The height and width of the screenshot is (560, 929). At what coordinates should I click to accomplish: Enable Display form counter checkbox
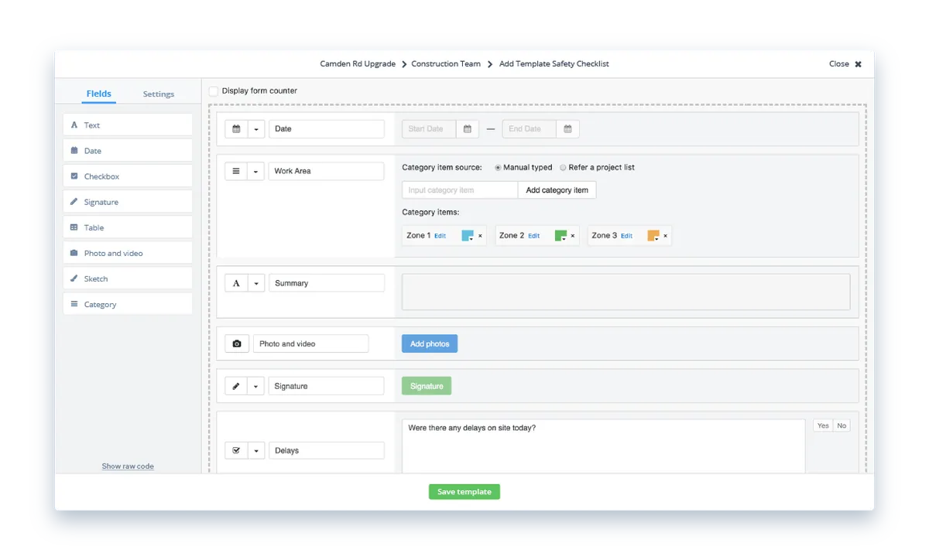point(214,90)
